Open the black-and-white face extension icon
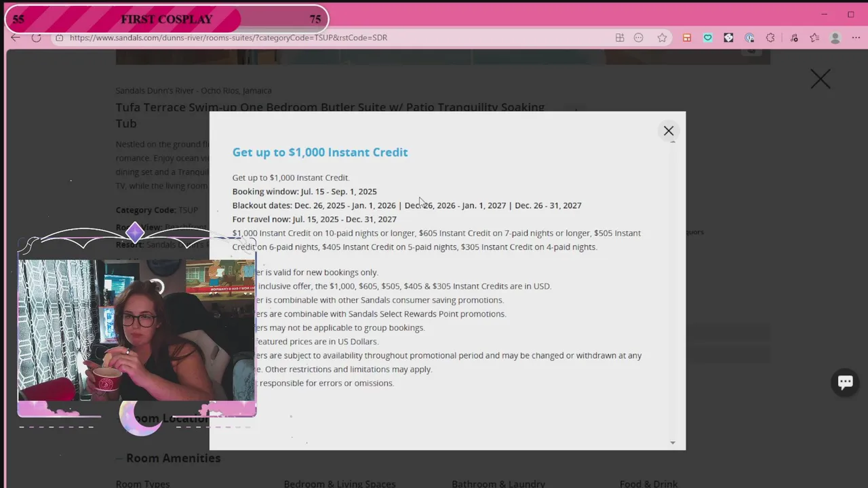Image resolution: width=868 pixels, height=488 pixels. tap(728, 38)
